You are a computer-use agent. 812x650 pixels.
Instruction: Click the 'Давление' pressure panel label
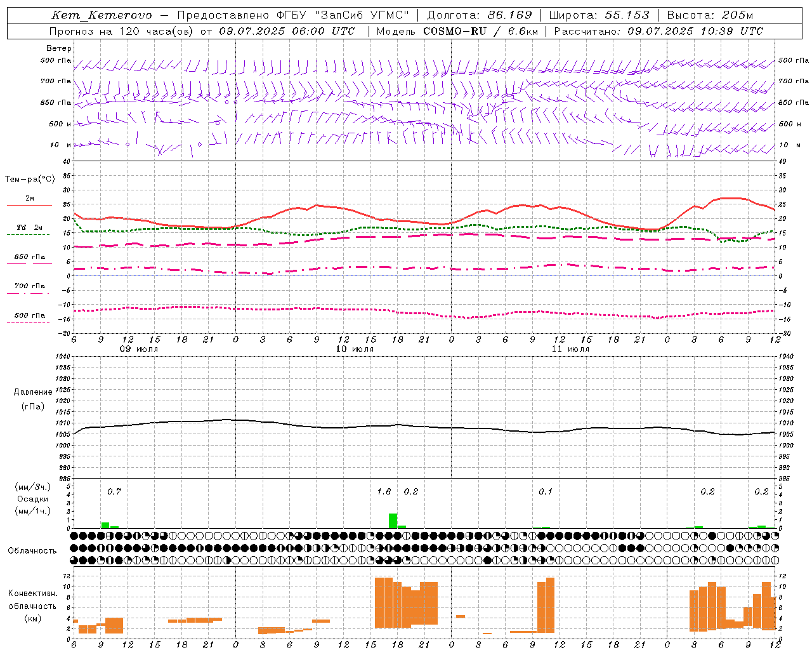click(33, 392)
